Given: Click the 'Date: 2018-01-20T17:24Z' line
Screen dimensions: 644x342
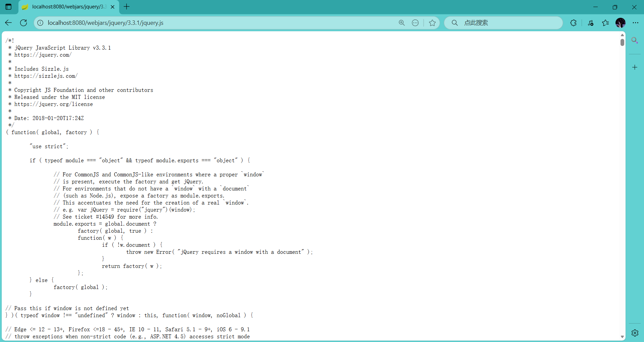Looking at the screenshot, I should [x=49, y=118].
